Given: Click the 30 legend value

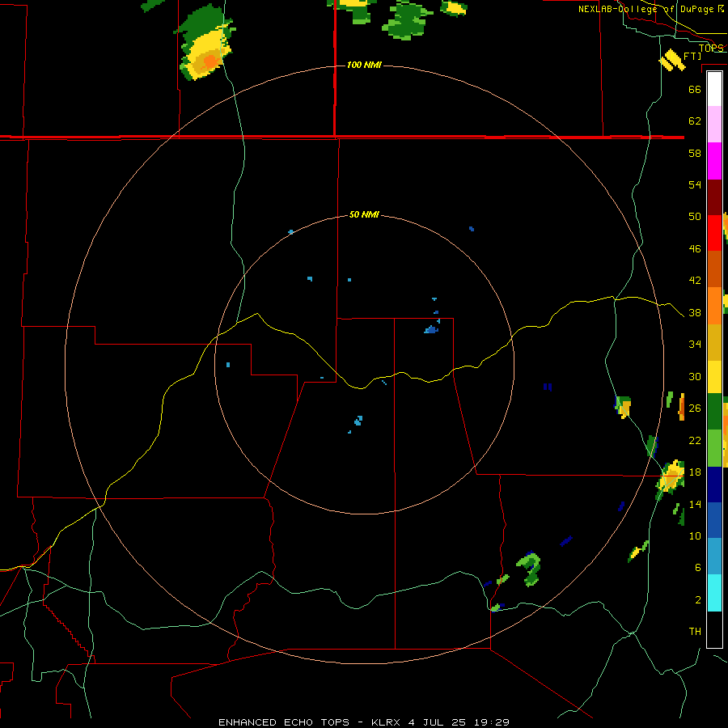Looking at the screenshot, I should [695, 376].
